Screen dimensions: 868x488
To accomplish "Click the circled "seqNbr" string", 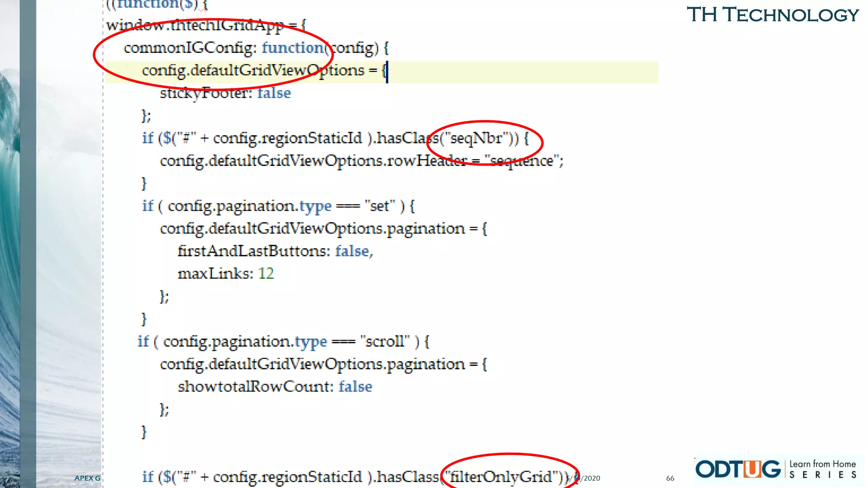I will (x=476, y=138).
